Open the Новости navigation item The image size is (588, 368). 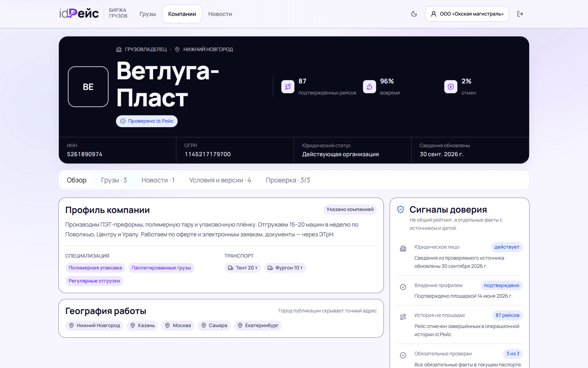[x=220, y=14]
